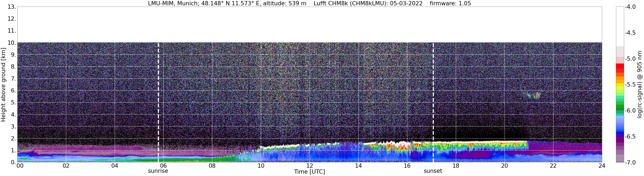Click the height axis tick label 4.

click(13, 114)
